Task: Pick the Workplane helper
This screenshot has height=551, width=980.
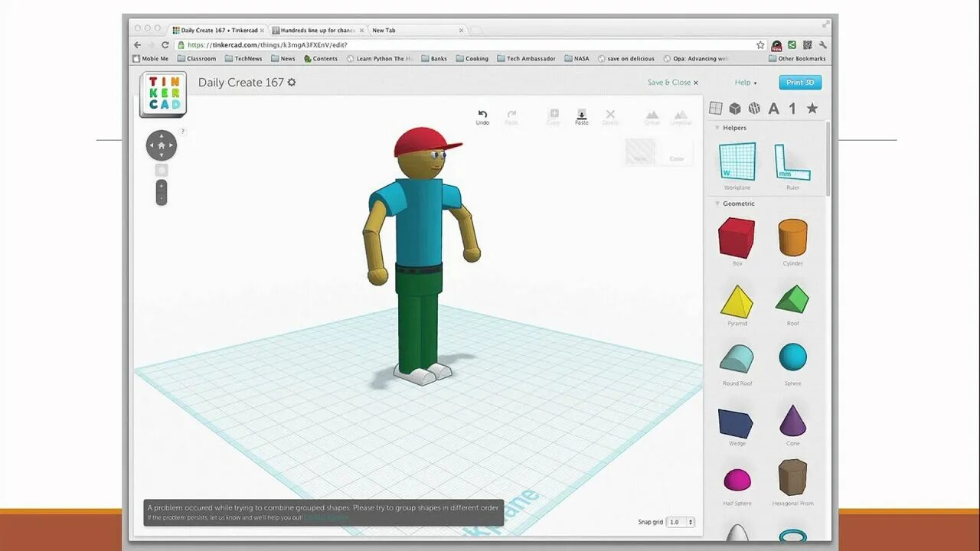Action: pos(737,166)
